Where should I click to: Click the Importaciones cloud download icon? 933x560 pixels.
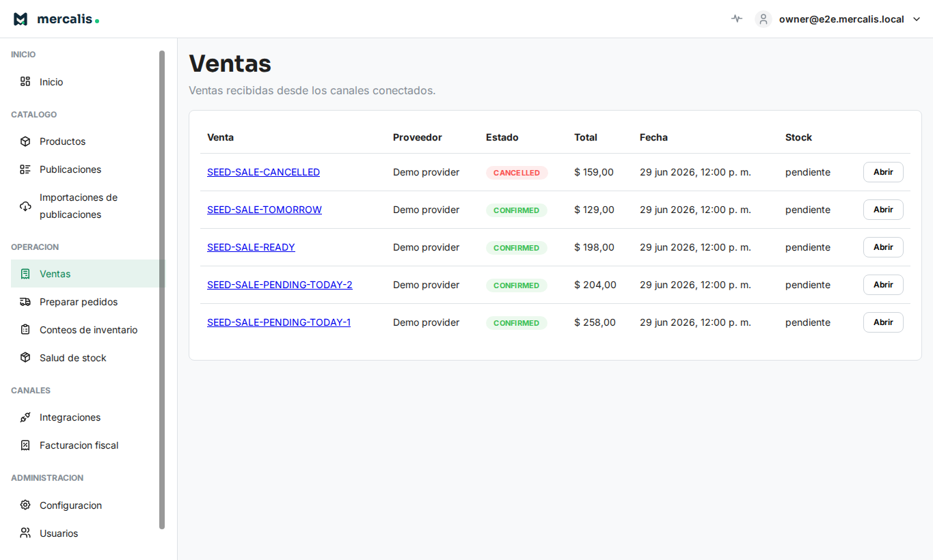(x=25, y=206)
